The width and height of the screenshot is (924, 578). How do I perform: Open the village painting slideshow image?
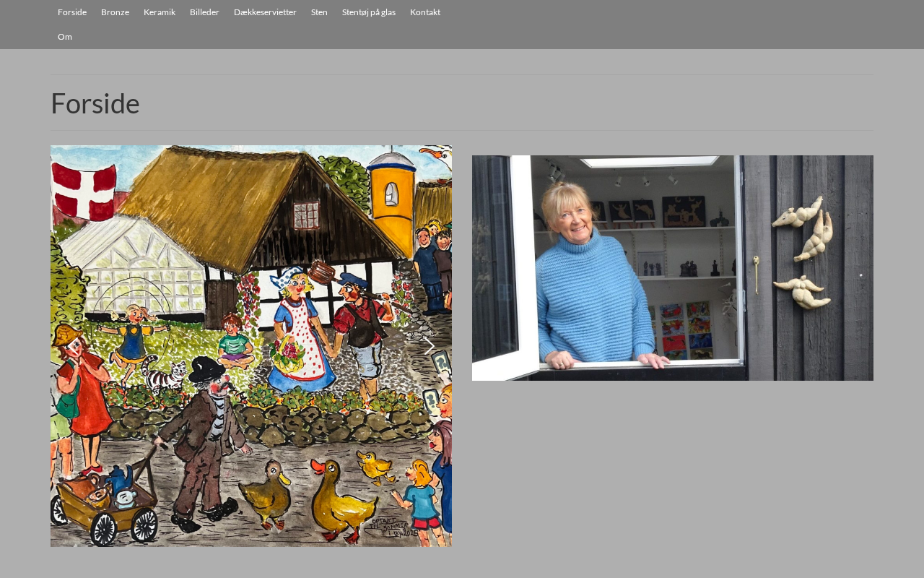[251, 346]
